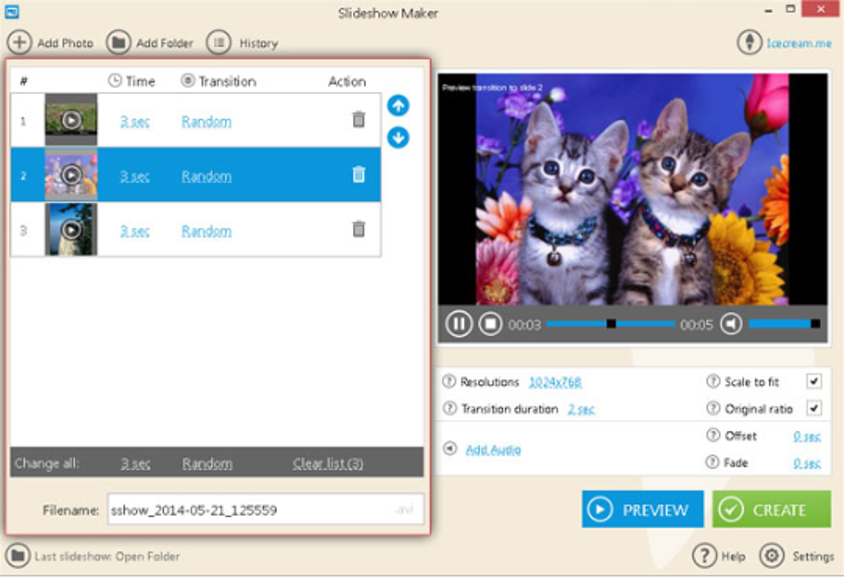
Task: Mute the preview with speaker icon
Action: click(731, 324)
